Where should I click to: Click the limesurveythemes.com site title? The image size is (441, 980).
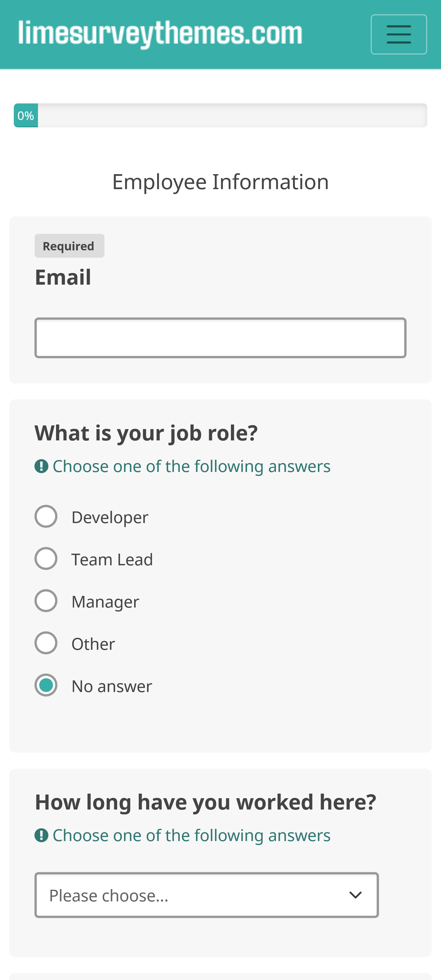tap(160, 34)
